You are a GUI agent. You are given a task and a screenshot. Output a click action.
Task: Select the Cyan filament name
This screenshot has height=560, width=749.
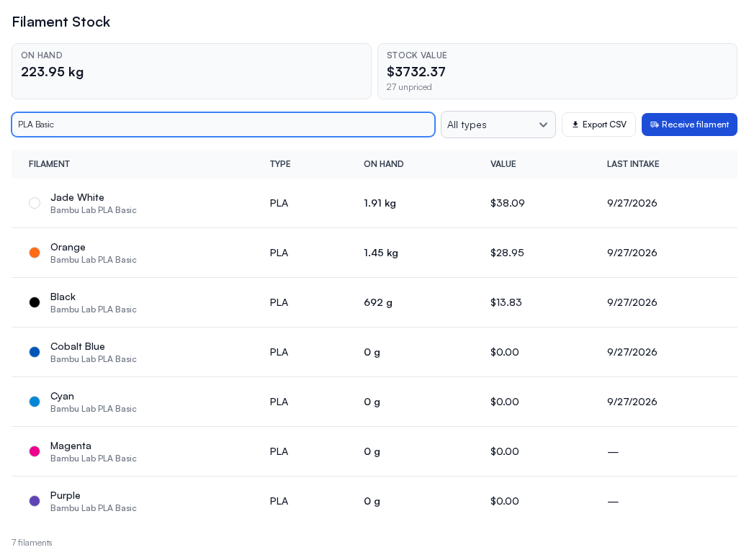pos(62,396)
